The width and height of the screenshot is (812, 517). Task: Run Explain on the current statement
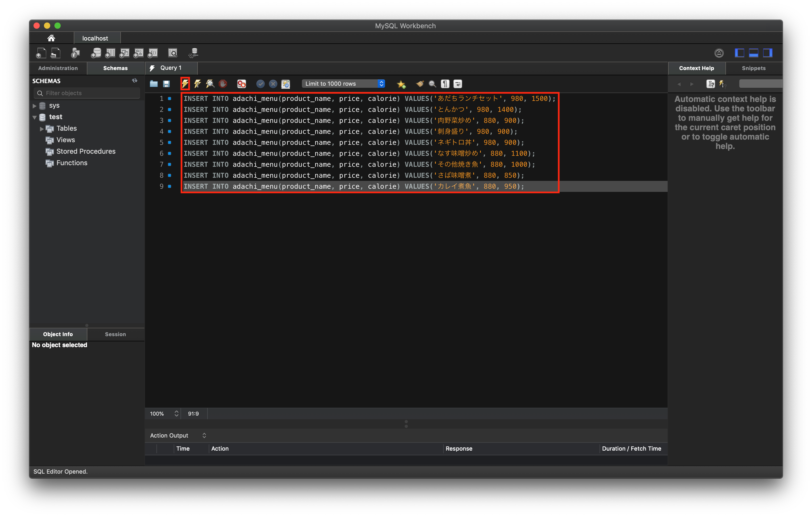pos(210,84)
